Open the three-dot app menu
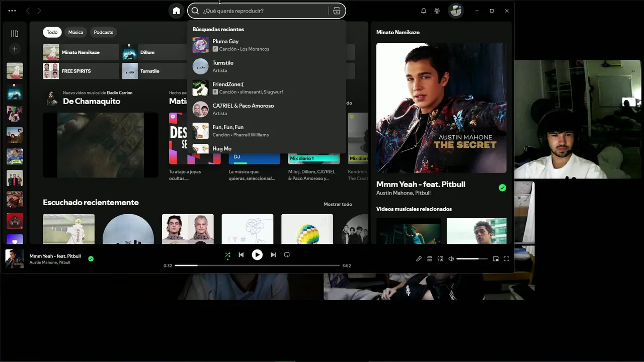644x362 pixels. [12, 11]
